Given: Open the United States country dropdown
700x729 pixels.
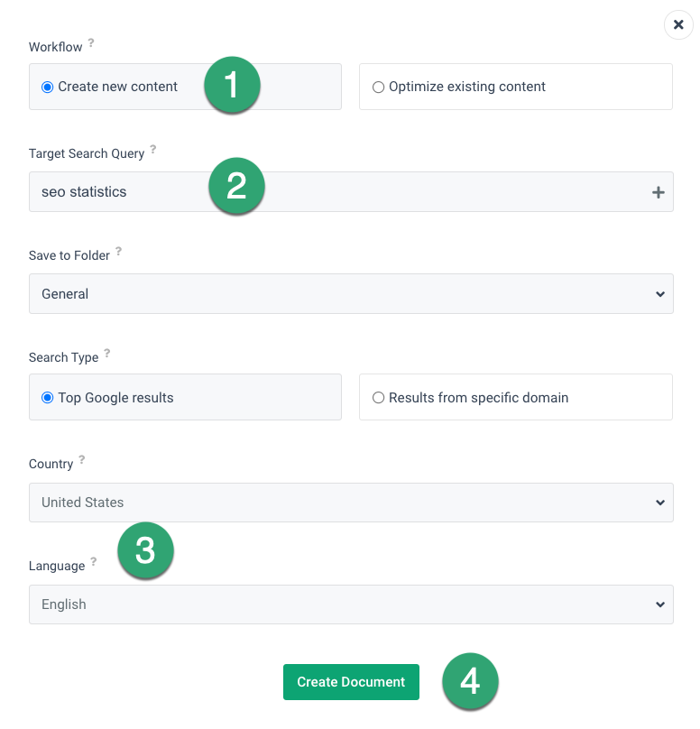Looking at the screenshot, I should click(x=351, y=503).
